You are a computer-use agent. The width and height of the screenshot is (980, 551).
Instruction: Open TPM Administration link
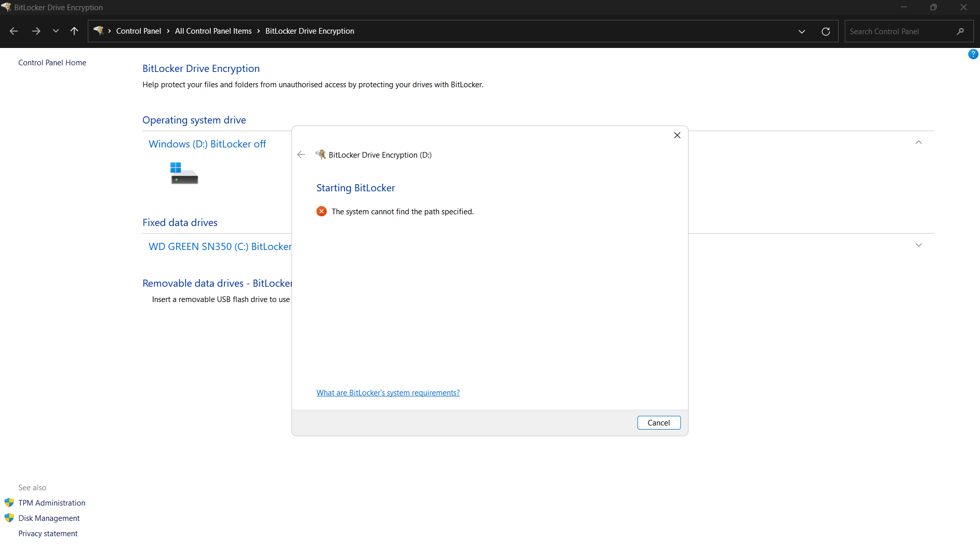tap(52, 503)
